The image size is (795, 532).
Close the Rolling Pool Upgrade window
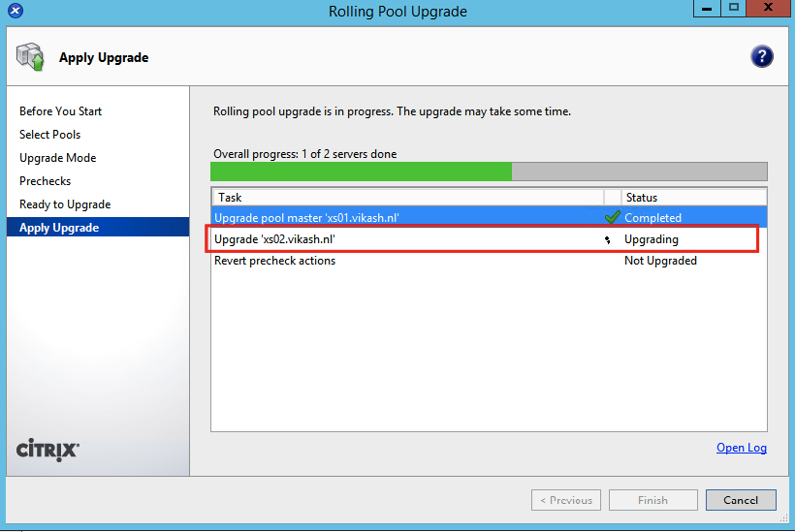coord(768,8)
